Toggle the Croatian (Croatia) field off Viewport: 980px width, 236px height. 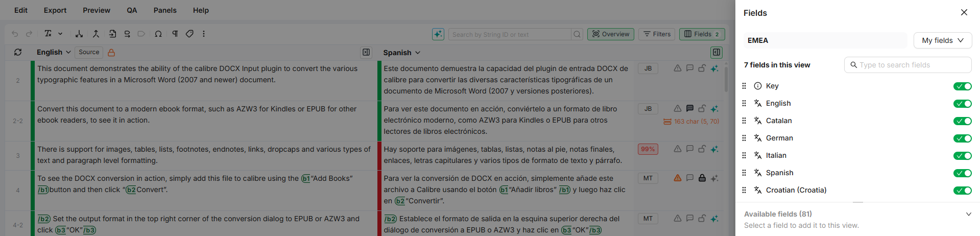click(x=962, y=191)
